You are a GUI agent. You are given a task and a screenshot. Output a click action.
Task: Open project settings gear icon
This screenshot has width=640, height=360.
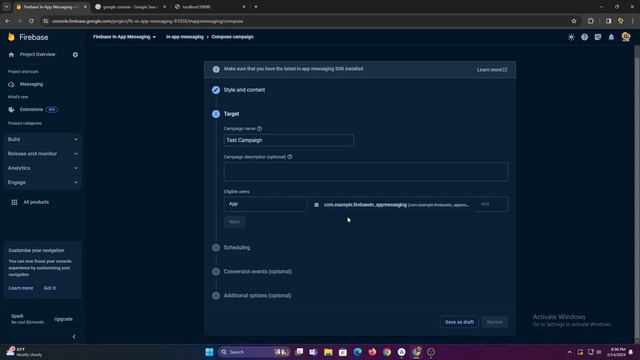pyautogui.click(x=75, y=55)
